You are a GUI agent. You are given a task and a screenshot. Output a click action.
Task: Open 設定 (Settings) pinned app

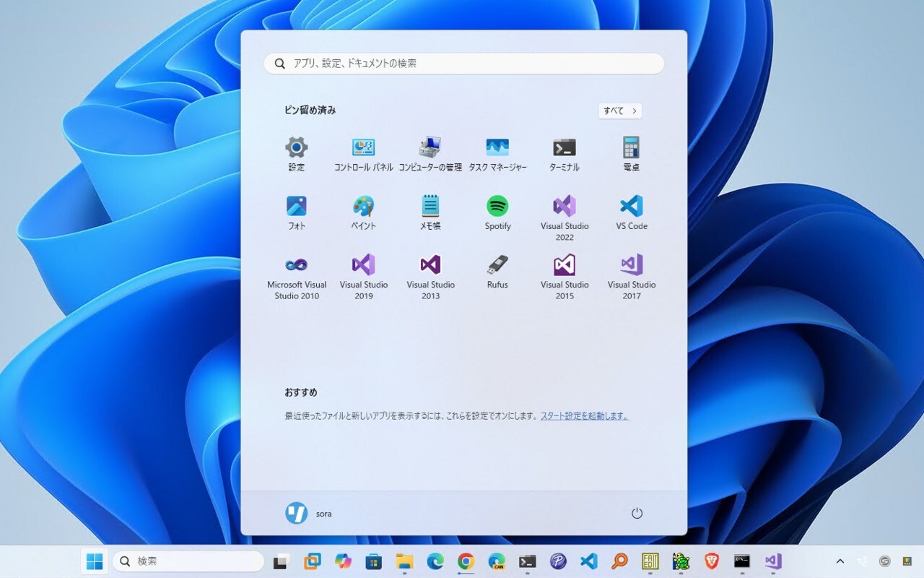(297, 154)
